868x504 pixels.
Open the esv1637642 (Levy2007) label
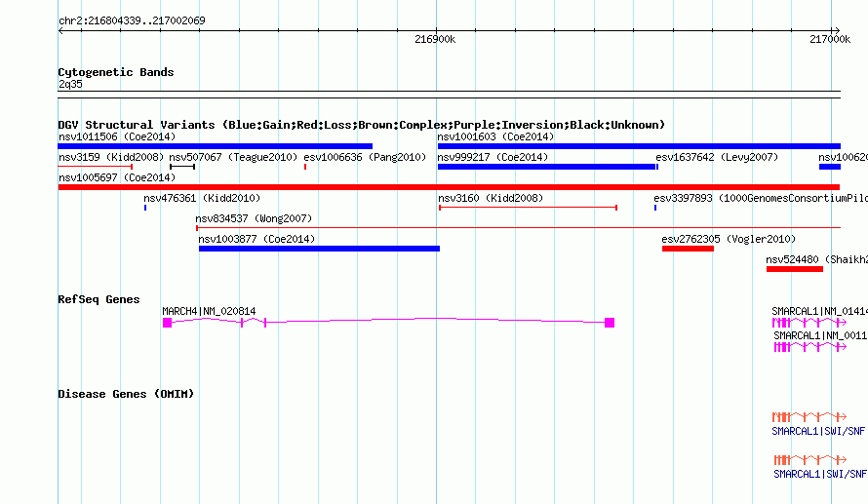tap(717, 157)
